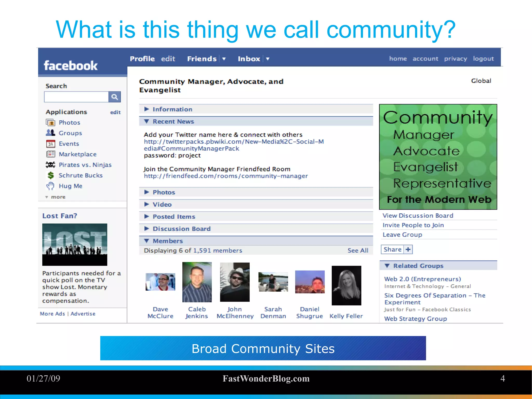Viewport: 532px width, 399px height.
Task: Click Kelly Feller name link
Action: click(346, 316)
